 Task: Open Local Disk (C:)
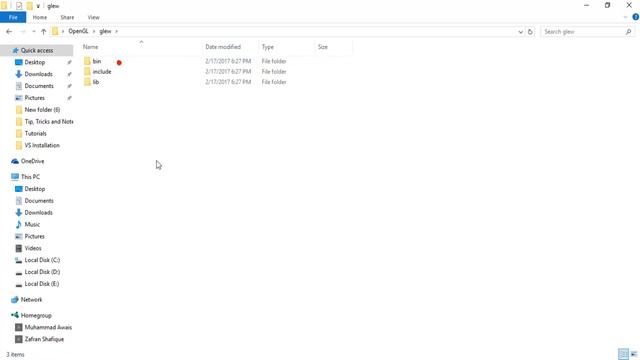coord(42,260)
